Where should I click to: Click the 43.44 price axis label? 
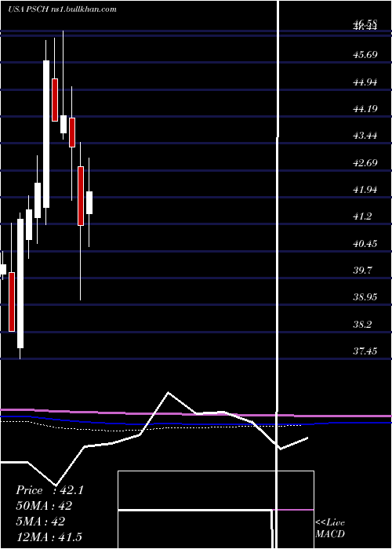365,135
